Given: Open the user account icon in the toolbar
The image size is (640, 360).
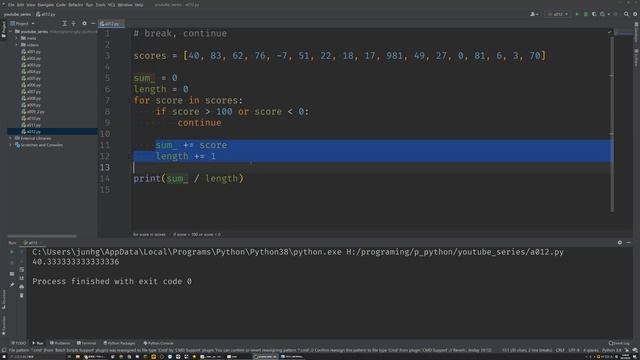Looking at the screenshot, I should pos(534,14).
